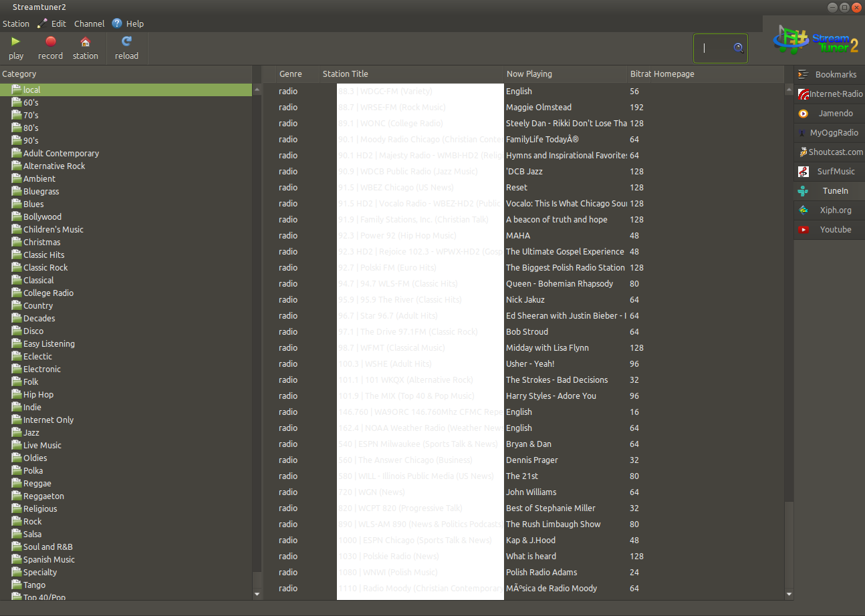Screen dimensions: 865x616
Task: Open the Help menu
Action: point(134,24)
